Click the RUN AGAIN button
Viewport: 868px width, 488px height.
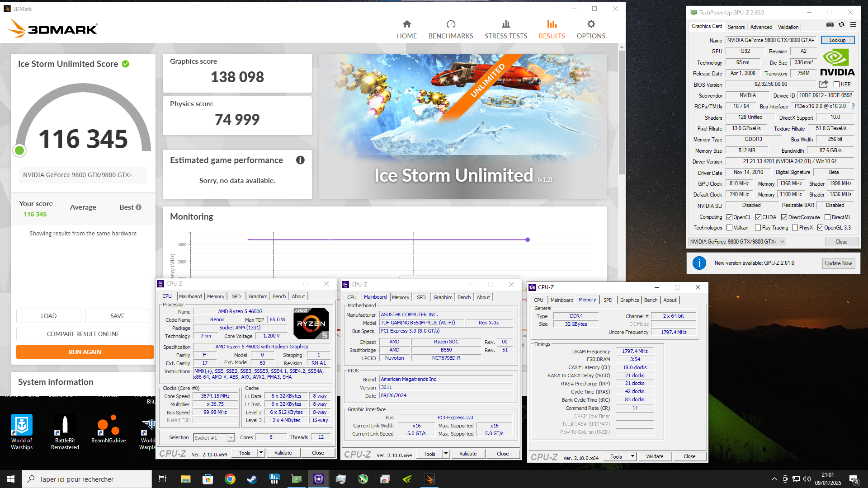click(x=85, y=352)
